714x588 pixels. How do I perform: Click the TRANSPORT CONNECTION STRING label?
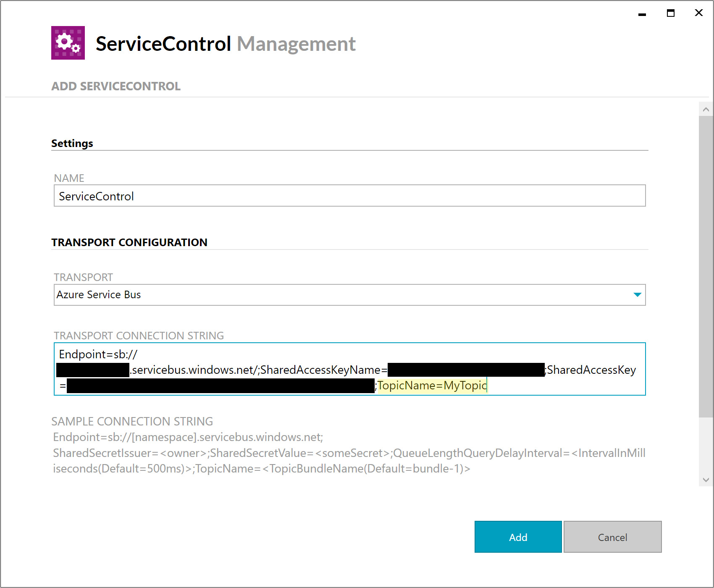(x=139, y=336)
